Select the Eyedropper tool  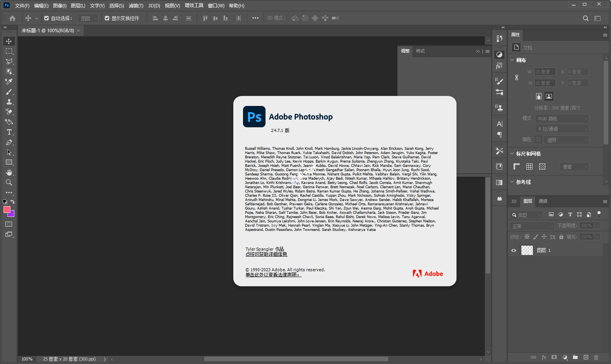tap(9, 81)
